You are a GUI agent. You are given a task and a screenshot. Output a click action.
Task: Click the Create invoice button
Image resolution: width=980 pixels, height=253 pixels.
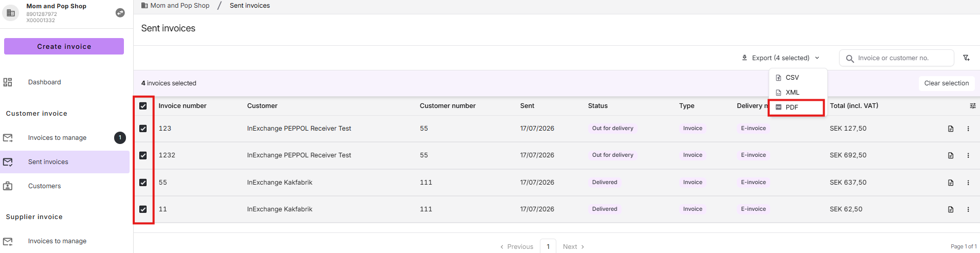click(x=64, y=46)
